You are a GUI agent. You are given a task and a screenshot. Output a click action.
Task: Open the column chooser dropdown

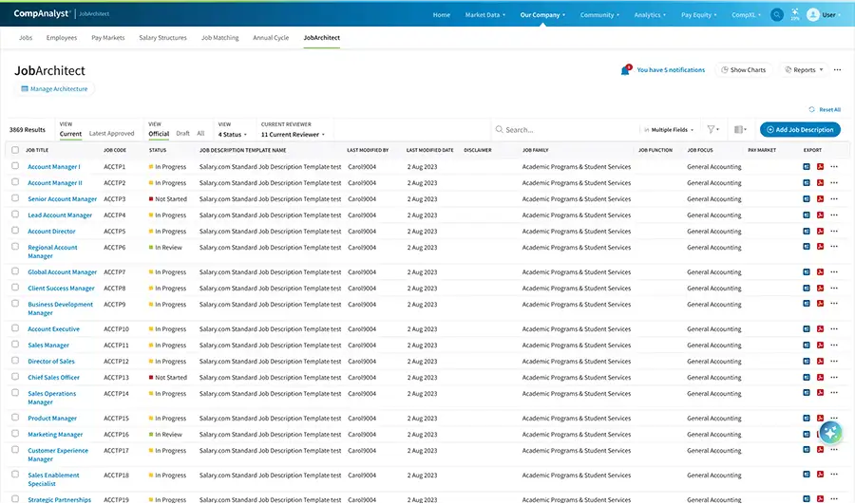coord(740,130)
